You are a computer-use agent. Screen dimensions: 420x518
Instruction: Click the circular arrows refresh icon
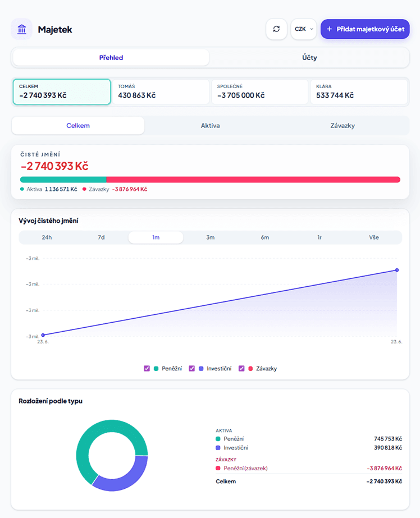276,29
